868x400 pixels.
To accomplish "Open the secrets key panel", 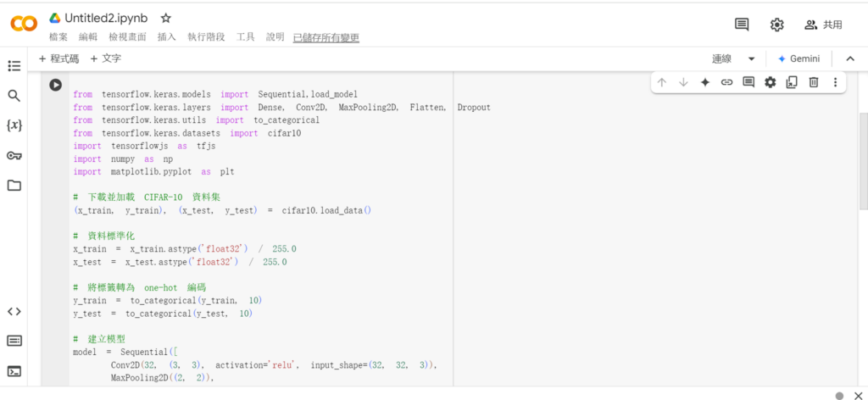I will point(14,155).
